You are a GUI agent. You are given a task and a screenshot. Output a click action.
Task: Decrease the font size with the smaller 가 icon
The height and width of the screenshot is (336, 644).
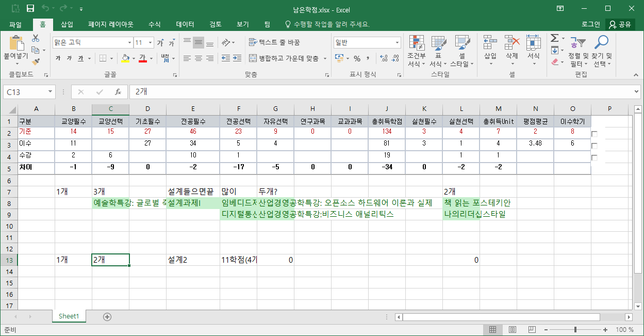click(172, 42)
